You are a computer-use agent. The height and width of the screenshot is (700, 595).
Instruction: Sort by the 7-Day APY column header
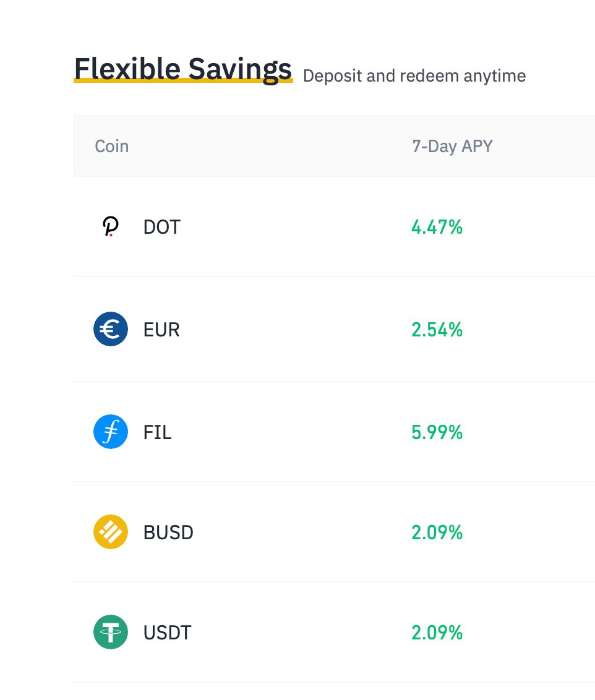tap(452, 147)
